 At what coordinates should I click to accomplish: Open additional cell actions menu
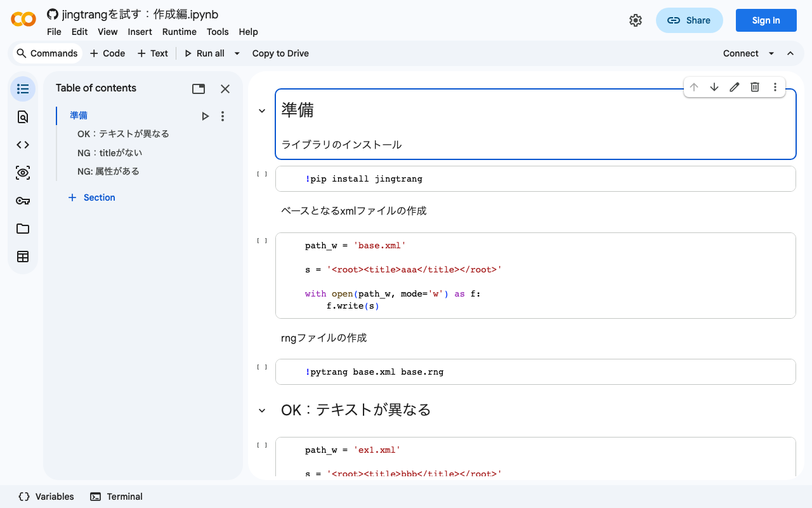point(775,87)
